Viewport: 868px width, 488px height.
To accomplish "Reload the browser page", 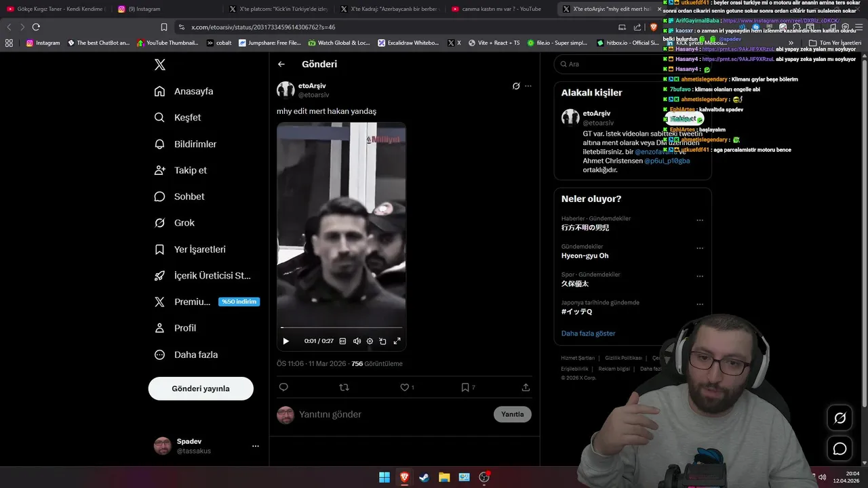I will tap(36, 27).
